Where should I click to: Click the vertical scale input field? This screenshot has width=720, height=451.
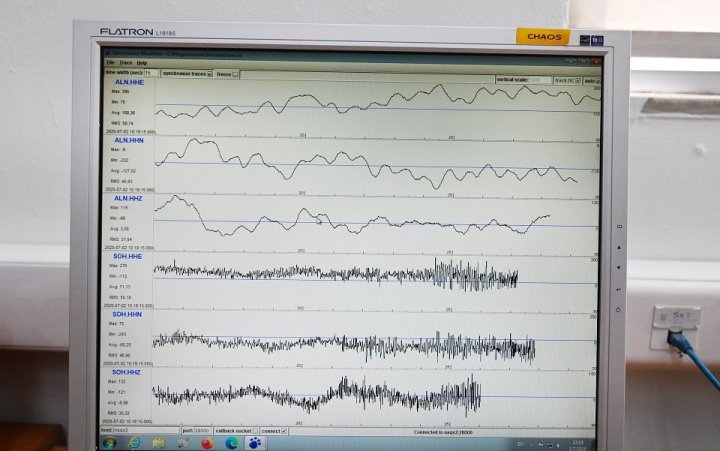(541, 79)
